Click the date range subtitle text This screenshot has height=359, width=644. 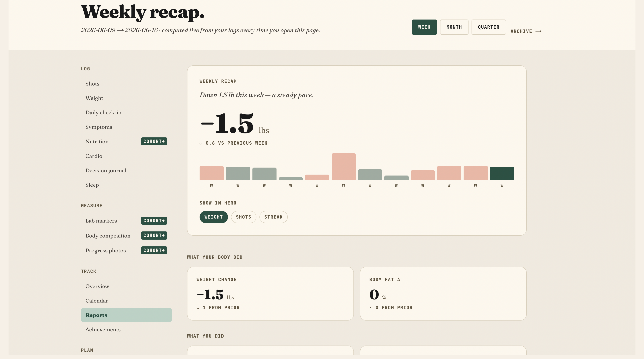200,30
